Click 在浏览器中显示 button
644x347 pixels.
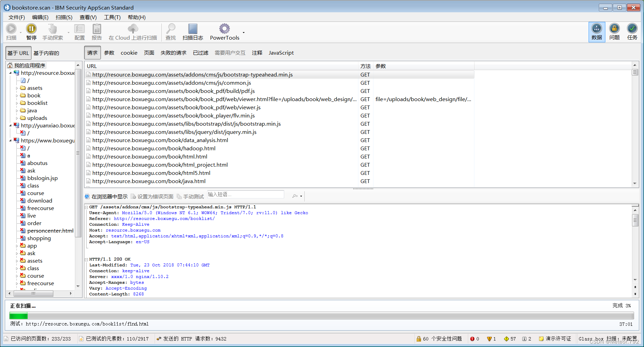[x=106, y=196]
